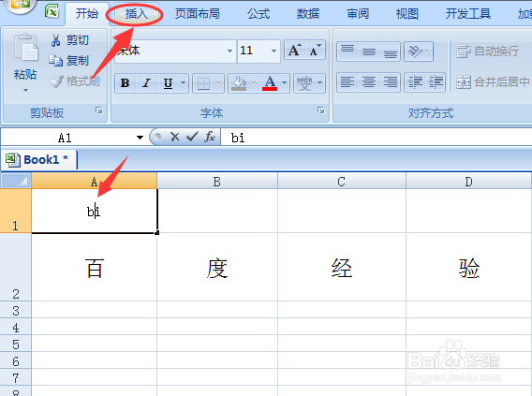Viewport: 532px width, 396px height.
Task: Align text left
Action: coord(347,82)
